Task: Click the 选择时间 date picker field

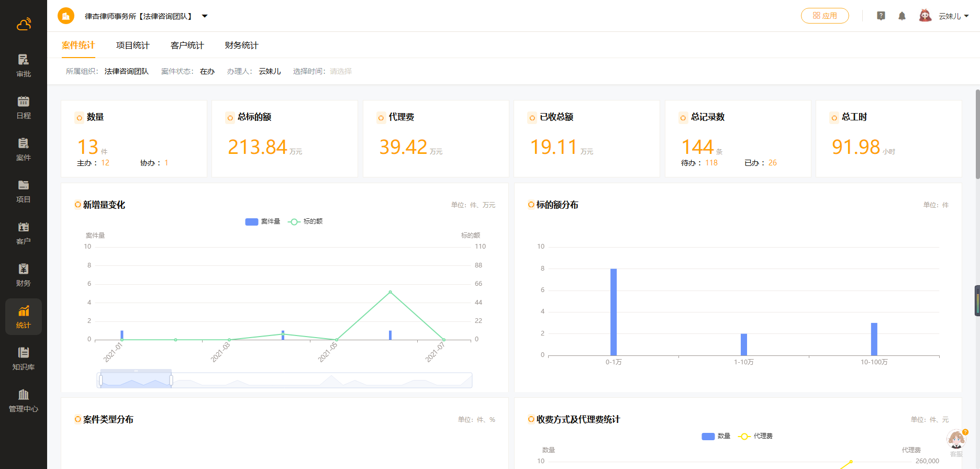Action: click(x=341, y=71)
